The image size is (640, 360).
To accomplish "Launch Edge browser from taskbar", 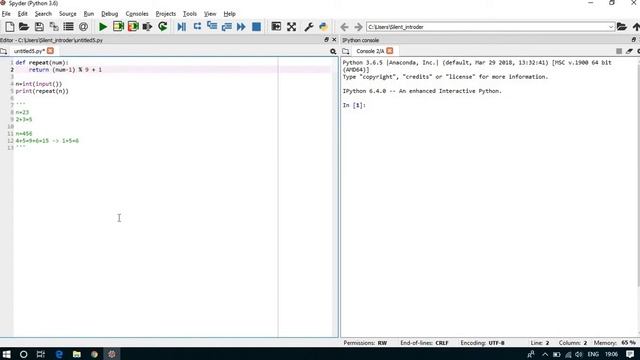I will pos(59,354).
